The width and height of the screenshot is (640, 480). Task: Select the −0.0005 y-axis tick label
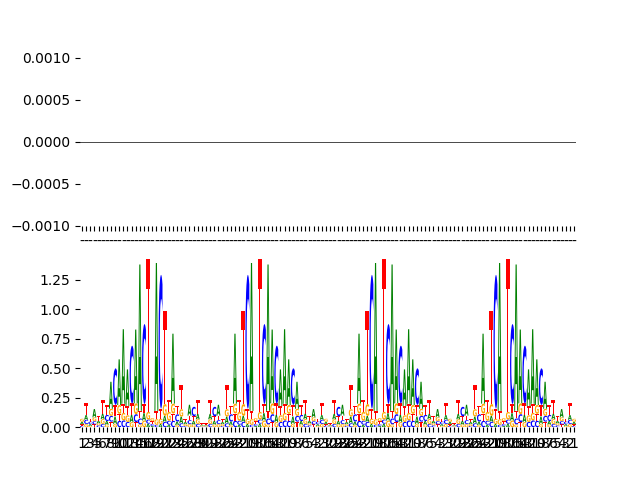coord(42,184)
